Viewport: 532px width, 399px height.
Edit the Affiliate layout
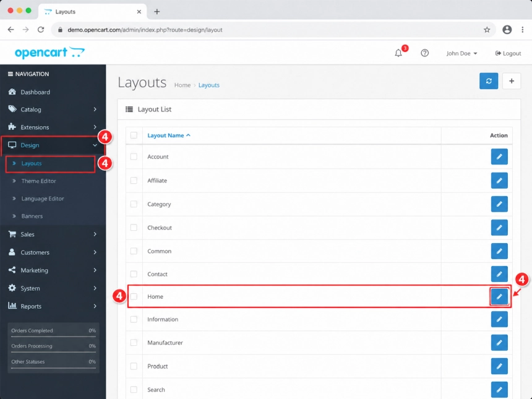coord(499,181)
